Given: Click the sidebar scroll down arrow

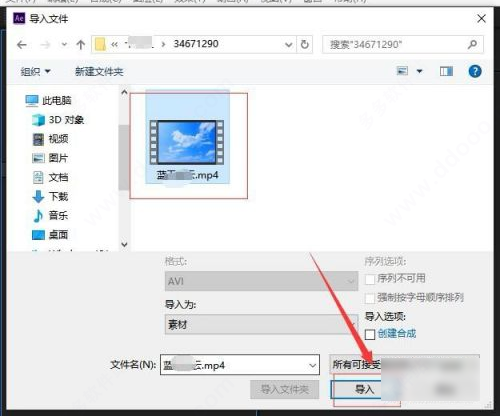Looking at the screenshot, I should 124,244.
